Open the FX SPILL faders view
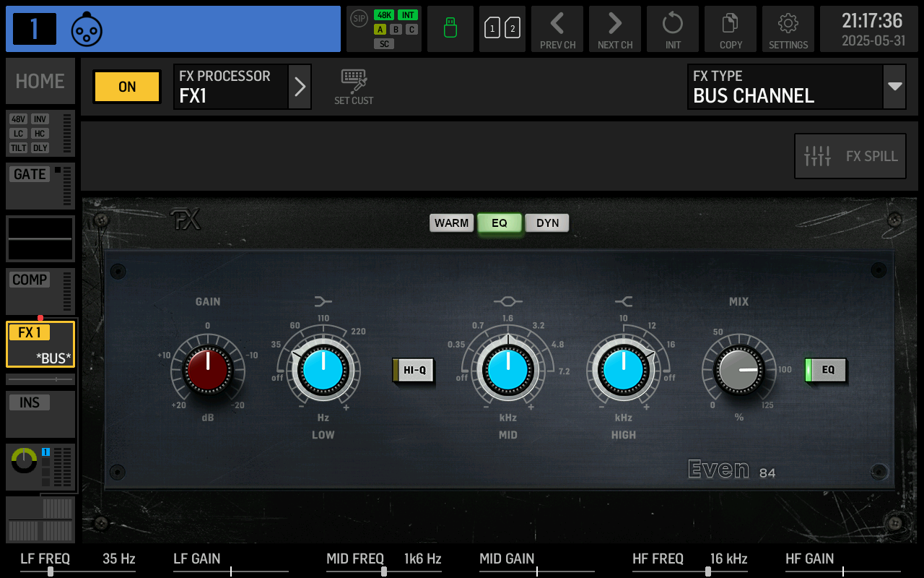 point(850,155)
